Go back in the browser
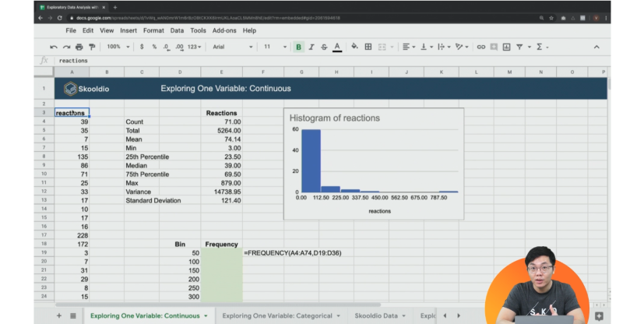644x324 pixels. coord(40,18)
